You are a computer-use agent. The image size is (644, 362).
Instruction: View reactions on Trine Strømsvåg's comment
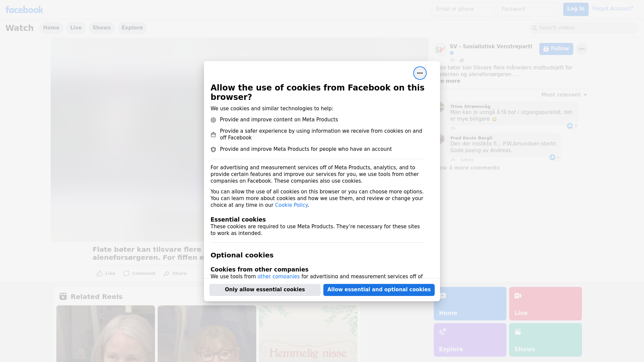572,126
